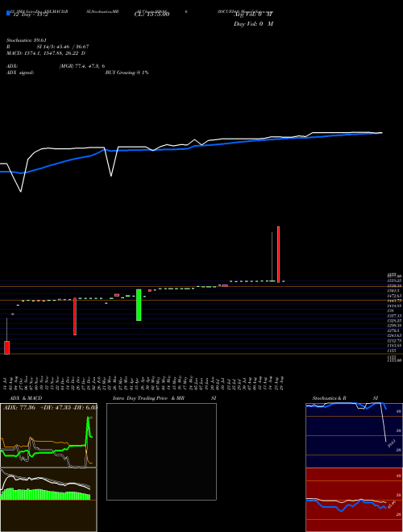Click the 'SI 14/3: 45.46 / 36.67' readout
The height and width of the screenshot is (532, 403).
point(63,47)
